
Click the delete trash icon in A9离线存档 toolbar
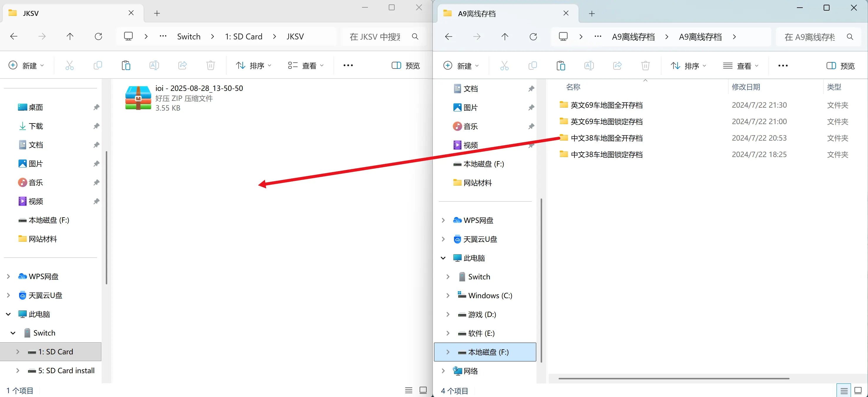(646, 66)
